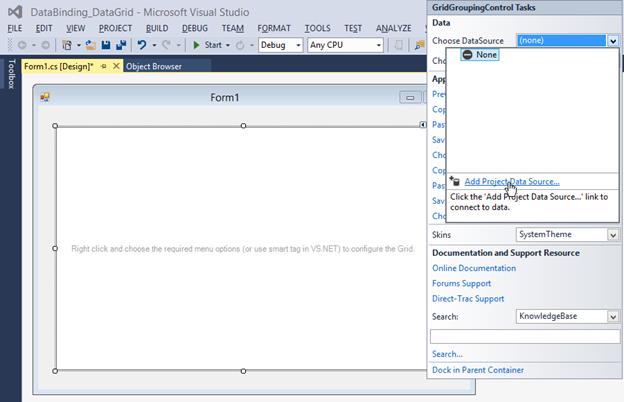The height and width of the screenshot is (402, 624).
Task: Open the DEBUG menu
Action: pos(195,28)
